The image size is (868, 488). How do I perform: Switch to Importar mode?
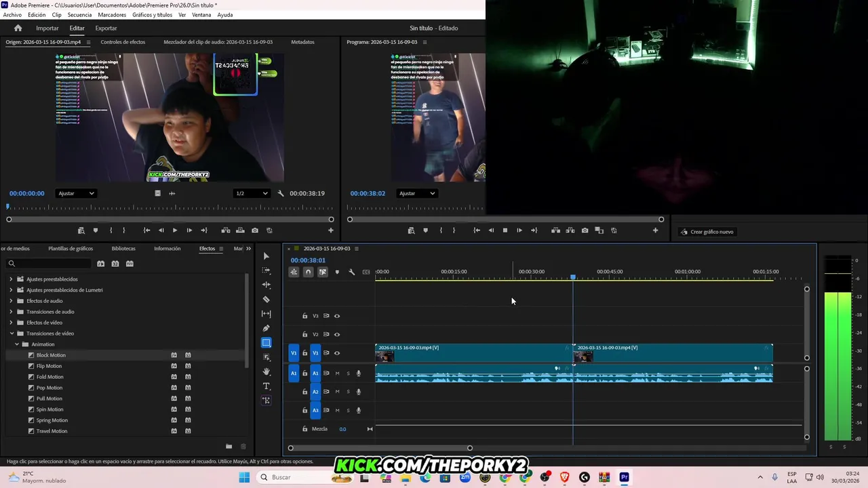pyautogui.click(x=47, y=28)
